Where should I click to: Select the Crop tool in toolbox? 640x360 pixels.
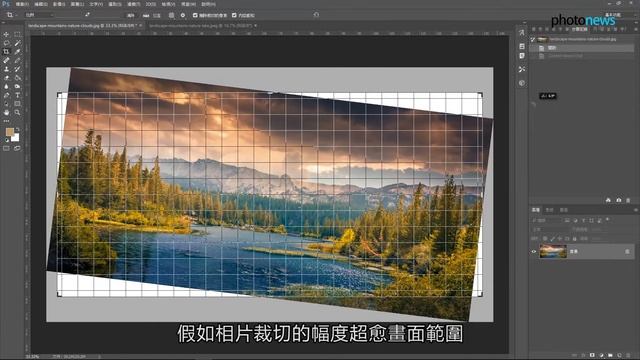[6, 52]
